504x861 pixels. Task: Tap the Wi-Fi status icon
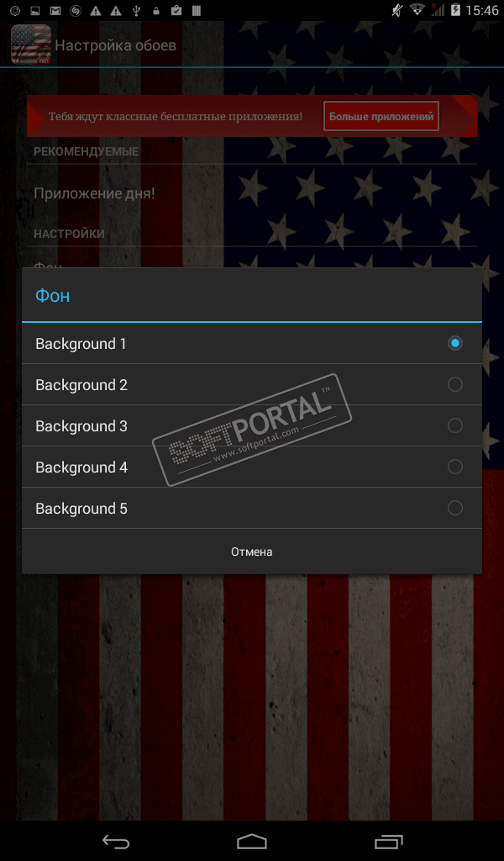tap(417, 10)
